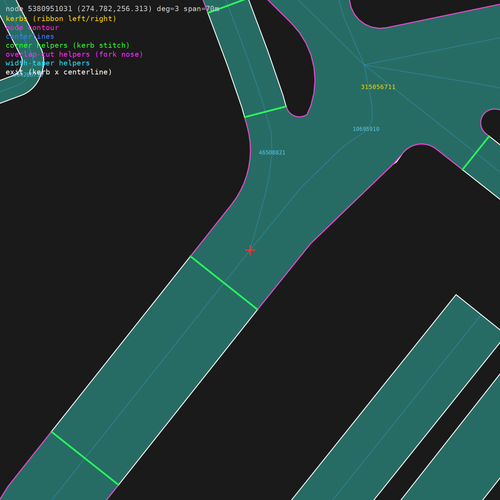Viewport: 500px width, 500px height.
Task: Select the way label 46508821
Action: pos(272,153)
